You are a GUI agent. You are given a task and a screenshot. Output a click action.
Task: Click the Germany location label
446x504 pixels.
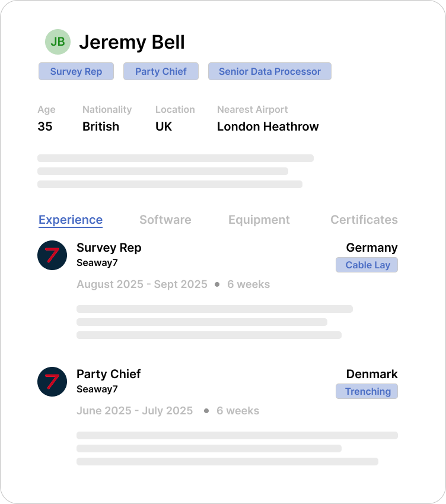(372, 248)
